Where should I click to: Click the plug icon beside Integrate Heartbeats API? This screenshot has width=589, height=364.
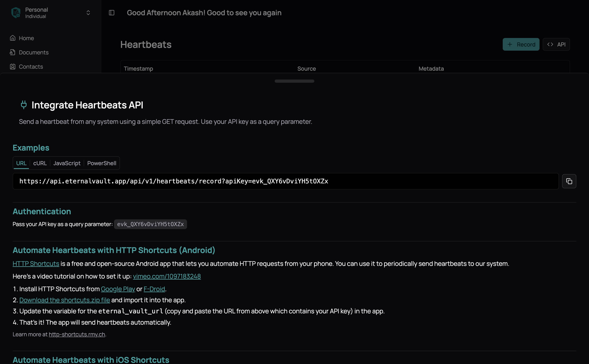(24, 105)
